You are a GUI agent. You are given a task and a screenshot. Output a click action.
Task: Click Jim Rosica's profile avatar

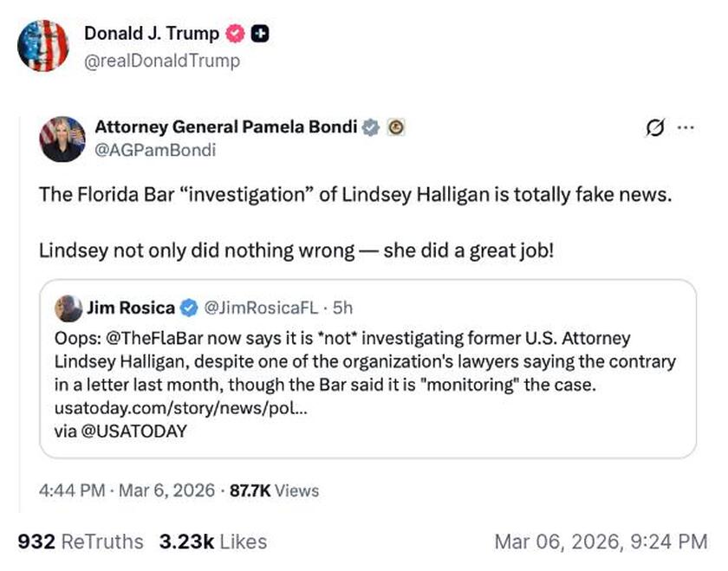[x=68, y=307]
